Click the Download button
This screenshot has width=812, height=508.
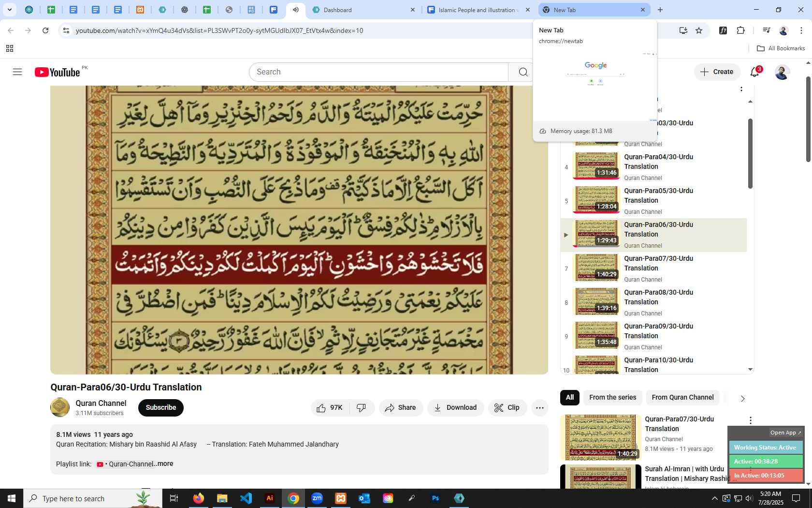coord(455,408)
